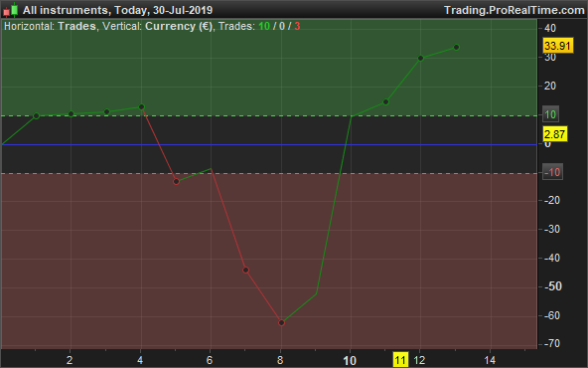
Task: Click the data point at trade 1
Action: [37, 116]
